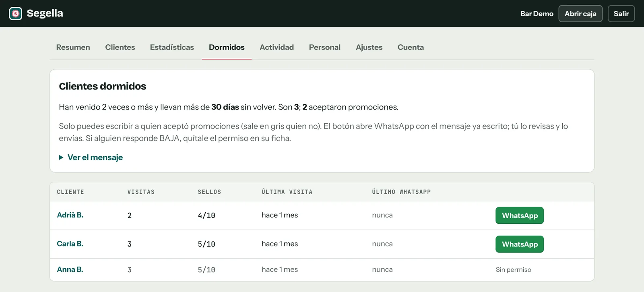Click the 5/10 stamps value for Anna B.
644x292 pixels.
[x=206, y=270]
